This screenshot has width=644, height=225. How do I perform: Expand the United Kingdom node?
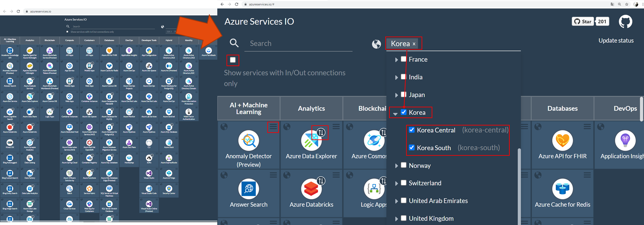[x=396, y=219]
